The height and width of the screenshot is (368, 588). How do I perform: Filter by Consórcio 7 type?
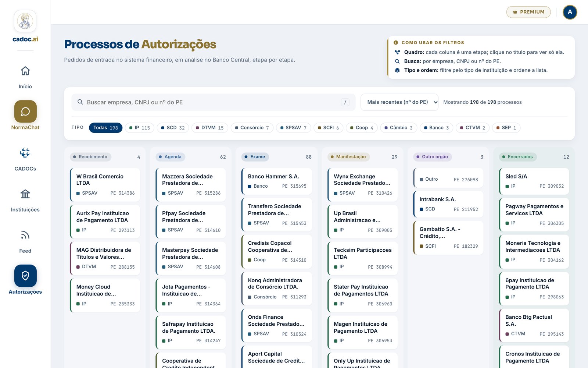tap(252, 128)
